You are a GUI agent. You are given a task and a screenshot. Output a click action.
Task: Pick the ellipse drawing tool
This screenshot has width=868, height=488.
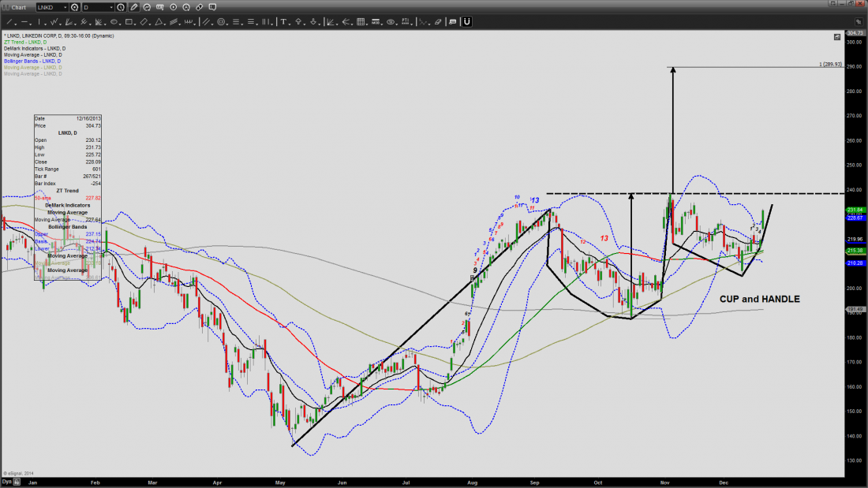pos(116,21)
